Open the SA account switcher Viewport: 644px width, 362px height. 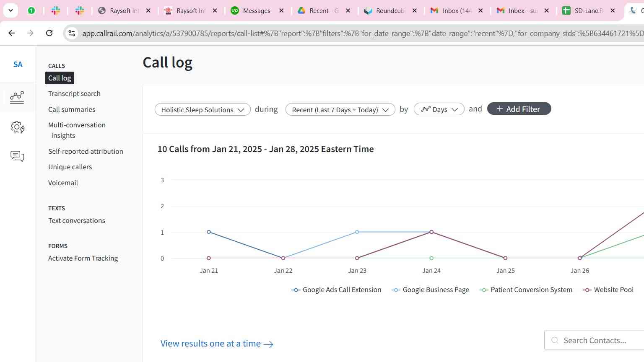coord(18,65)
